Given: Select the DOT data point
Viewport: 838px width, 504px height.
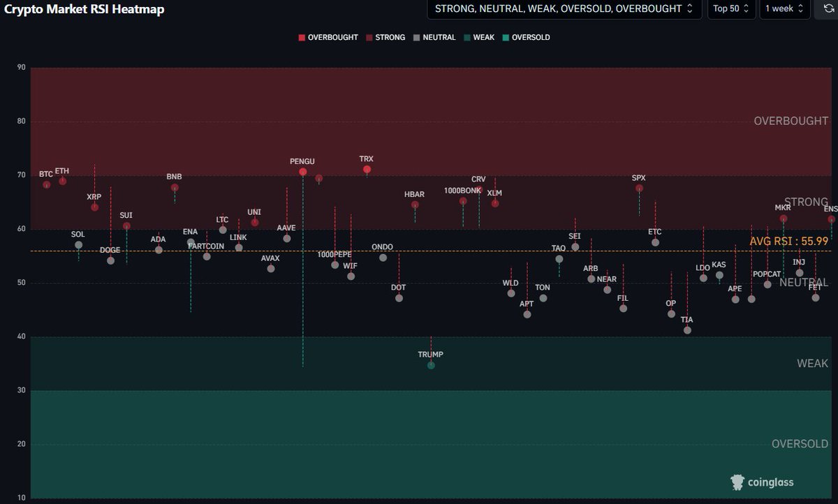Looking at the screenshot, I should tap(399, 298).
